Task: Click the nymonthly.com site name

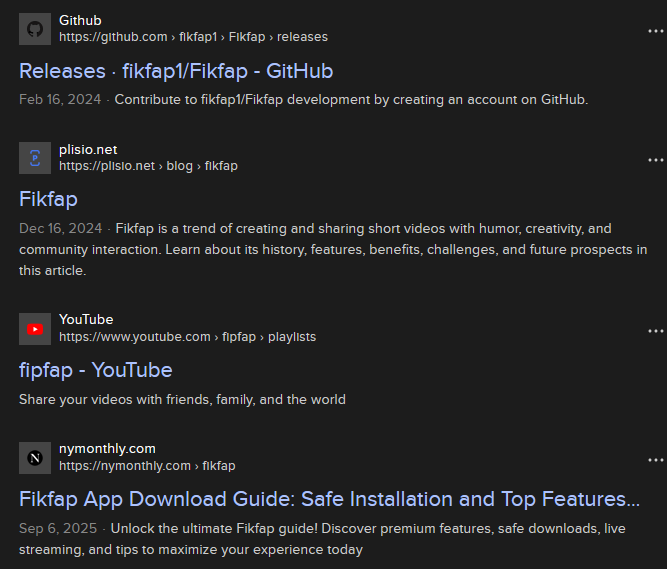Action: pos(107,449)
